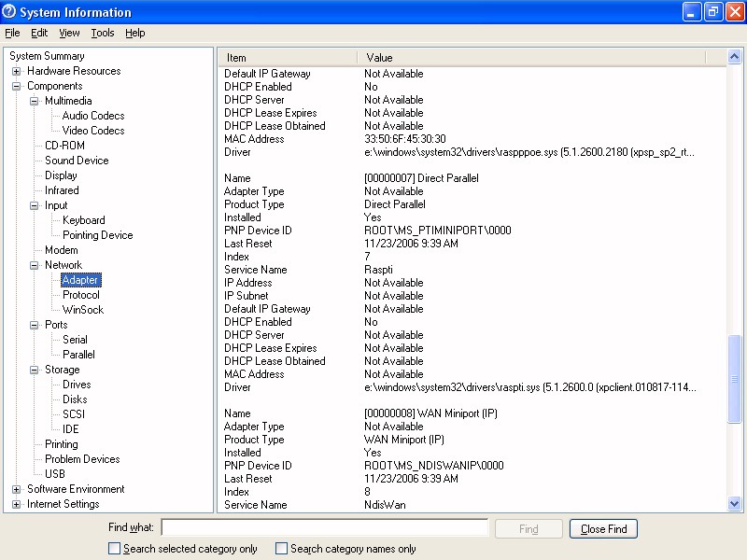This screenshot has height=560, width=747.
Task: Sort by the Item column header
Action: click(288, 58)
